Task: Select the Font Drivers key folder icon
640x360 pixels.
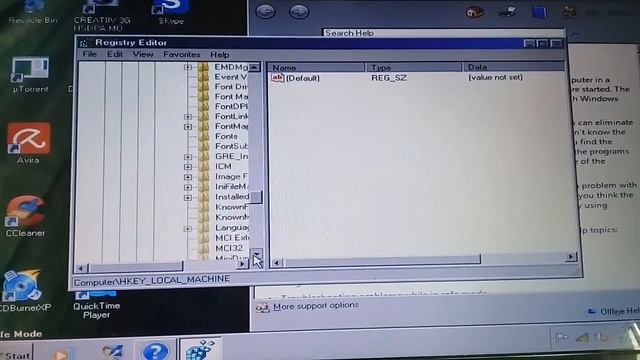Action: click(204, 87)
